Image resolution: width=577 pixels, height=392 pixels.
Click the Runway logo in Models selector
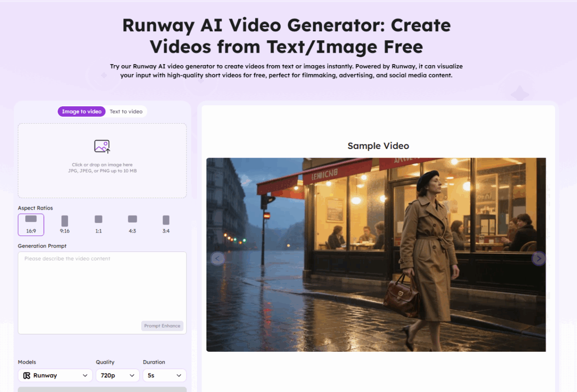pos(27,376)
